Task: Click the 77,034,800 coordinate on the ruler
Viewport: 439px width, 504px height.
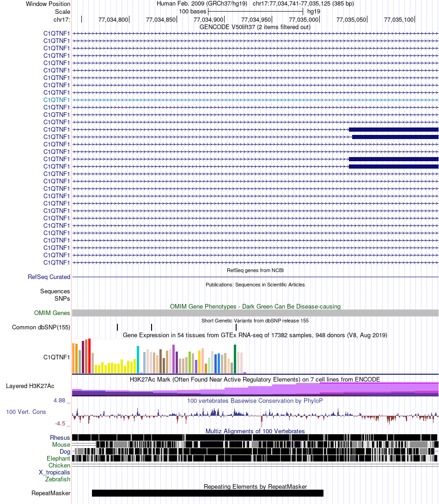Action: point(113,19)
